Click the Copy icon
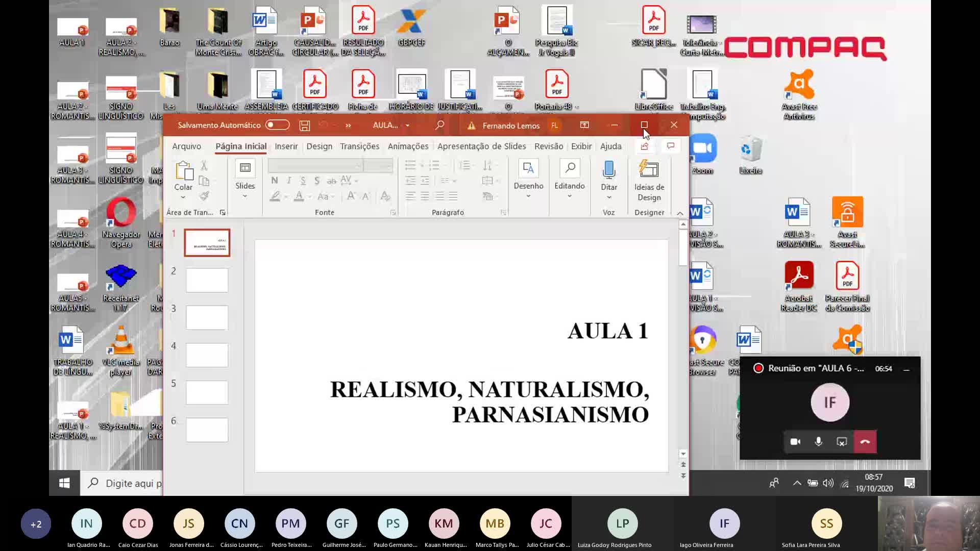The width and height of the screenshot is (980, 551). (x=204, y=181)
